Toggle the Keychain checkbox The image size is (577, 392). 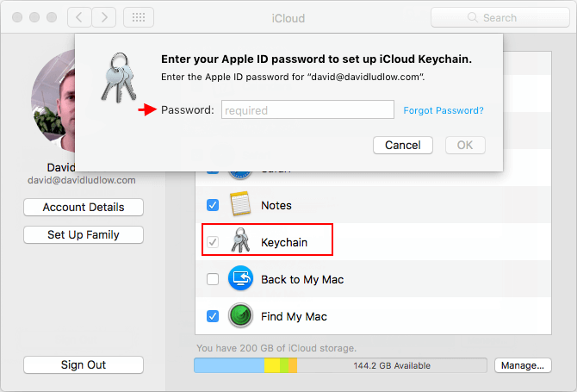(x=213, y=242)
